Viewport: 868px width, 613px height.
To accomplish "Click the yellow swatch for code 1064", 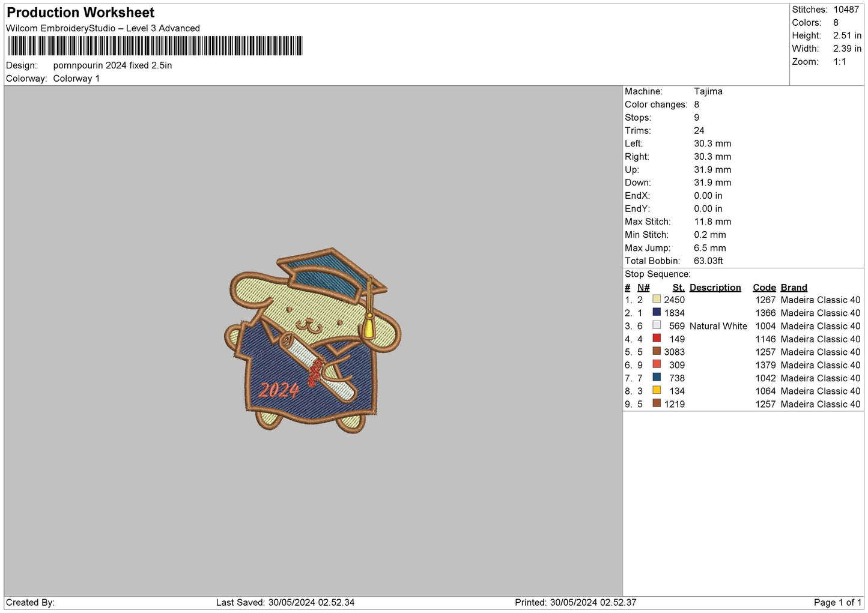I will 657,391.
